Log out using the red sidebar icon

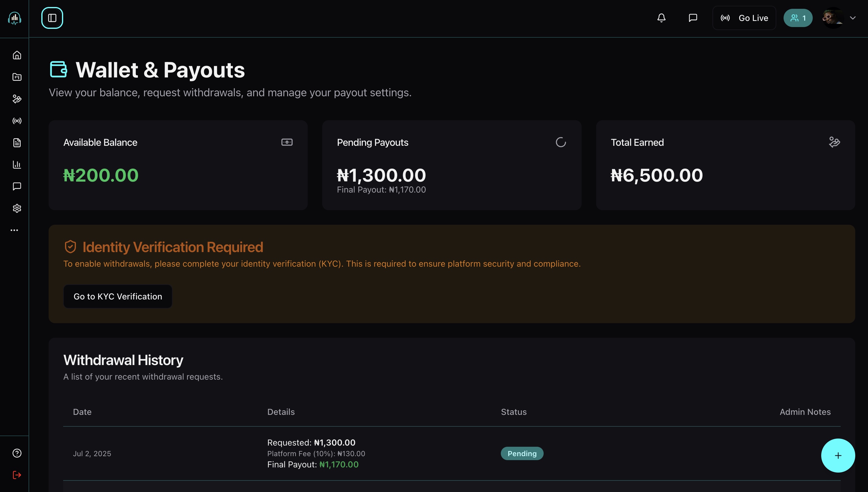pyautogui.click(x=17, y=475)
